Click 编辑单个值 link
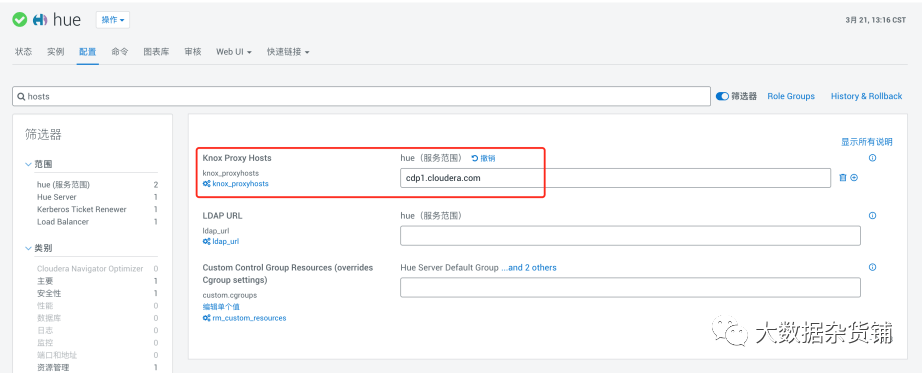 (221, 307)
